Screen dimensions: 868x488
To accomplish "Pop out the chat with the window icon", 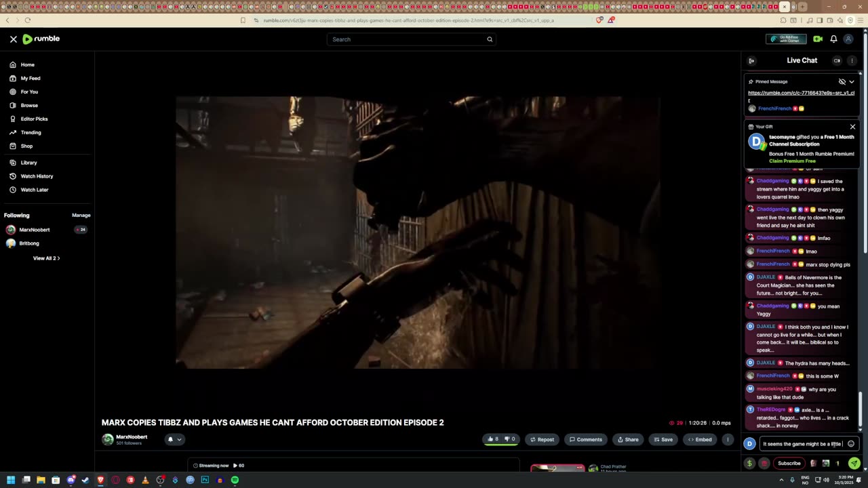I will coord(837,61).
